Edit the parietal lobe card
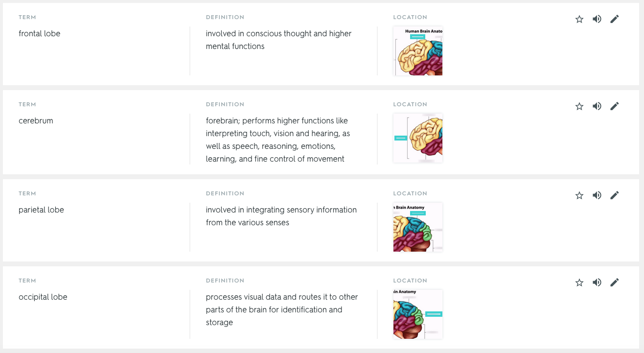644x353 pixels. tap(615, 195)
